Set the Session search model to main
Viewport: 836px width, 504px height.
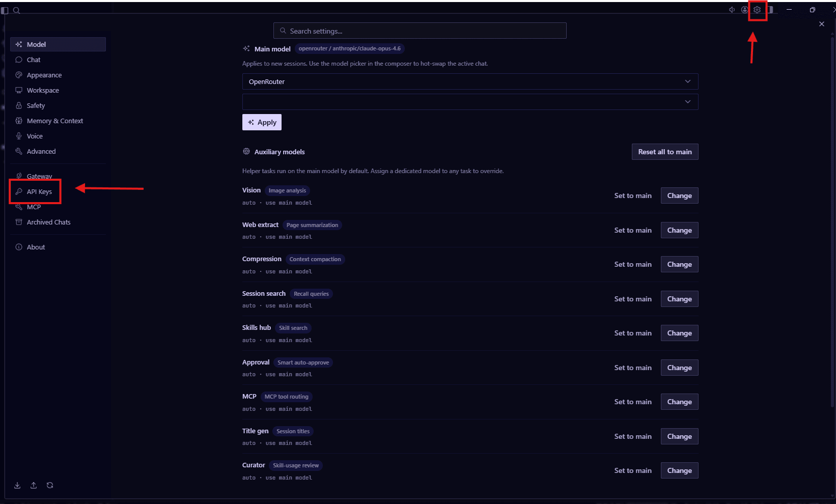[x=633, y=299]
